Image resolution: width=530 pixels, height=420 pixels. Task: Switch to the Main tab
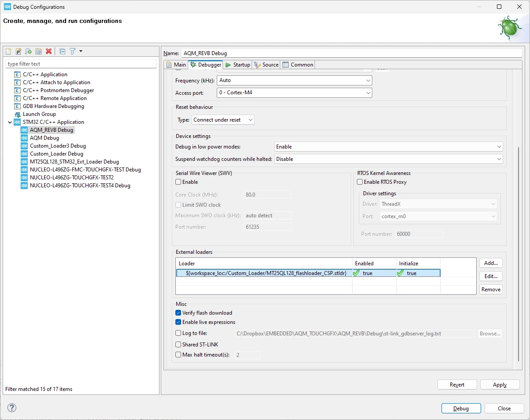(x=176, y=65)
